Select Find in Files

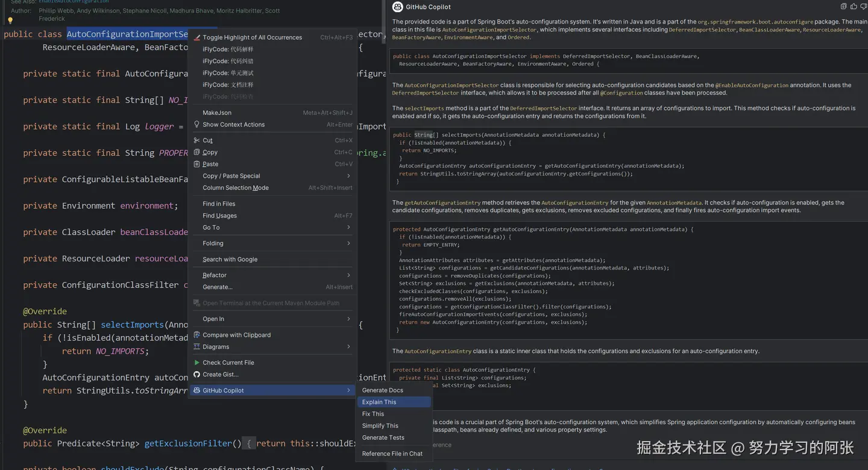pyautogui.click(x=273, y=204)
